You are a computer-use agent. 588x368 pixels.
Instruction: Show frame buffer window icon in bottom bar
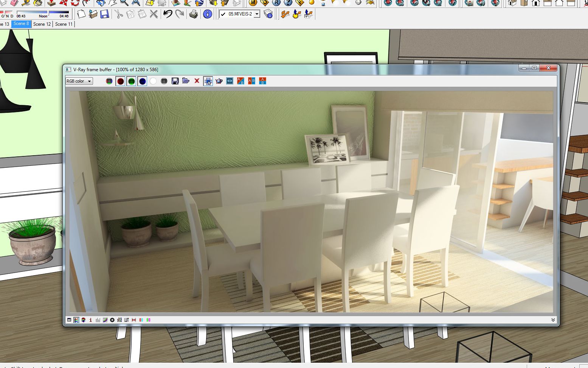tap(69, 320)
